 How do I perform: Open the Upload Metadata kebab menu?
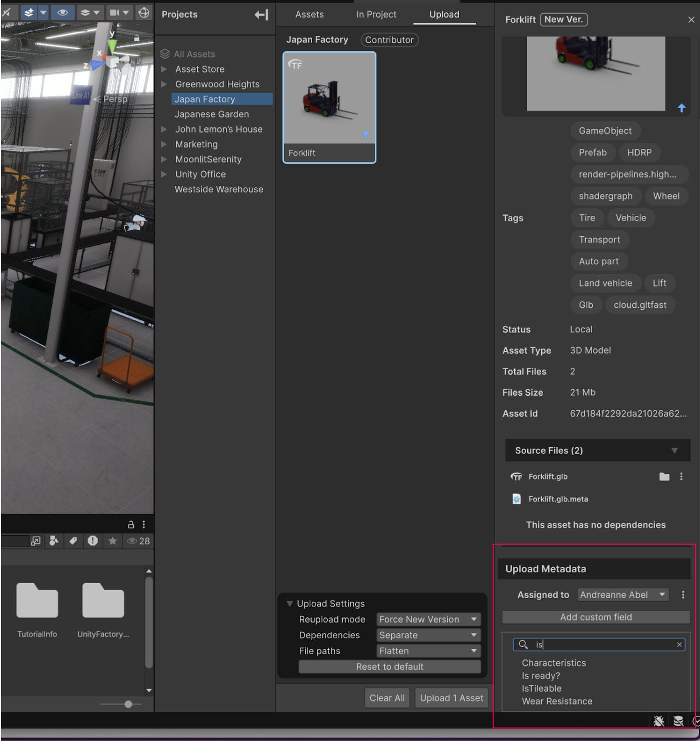click(683, 595)
